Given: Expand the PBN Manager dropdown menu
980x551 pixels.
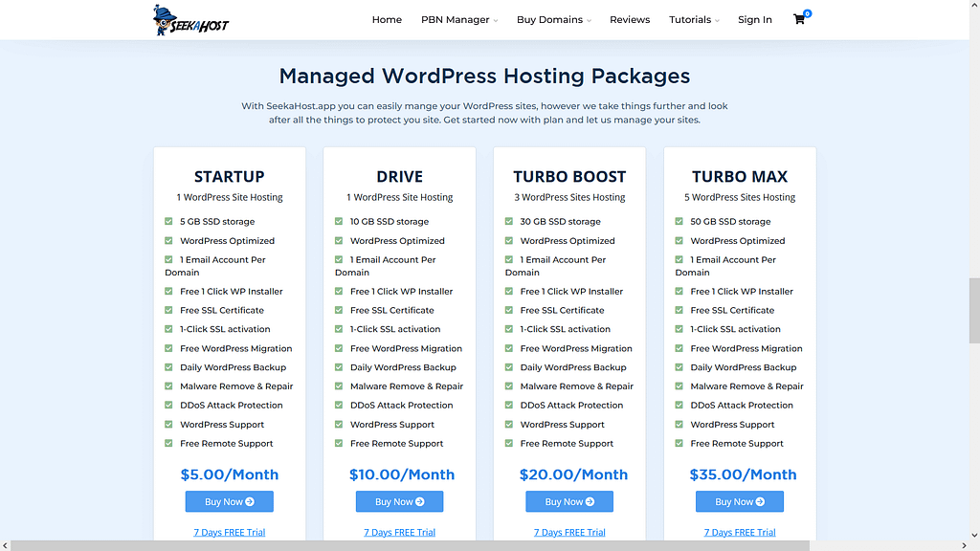Looking at the screenshot, I should pyautogui.click(x=459, y=20).
